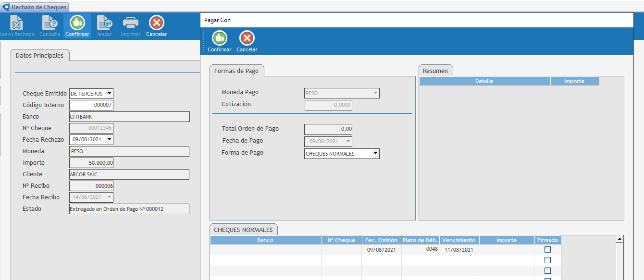The width and height of the screenshot is (644, 280).
Task: Switch to the Formas de Pago tab
Action: (236, 71)
